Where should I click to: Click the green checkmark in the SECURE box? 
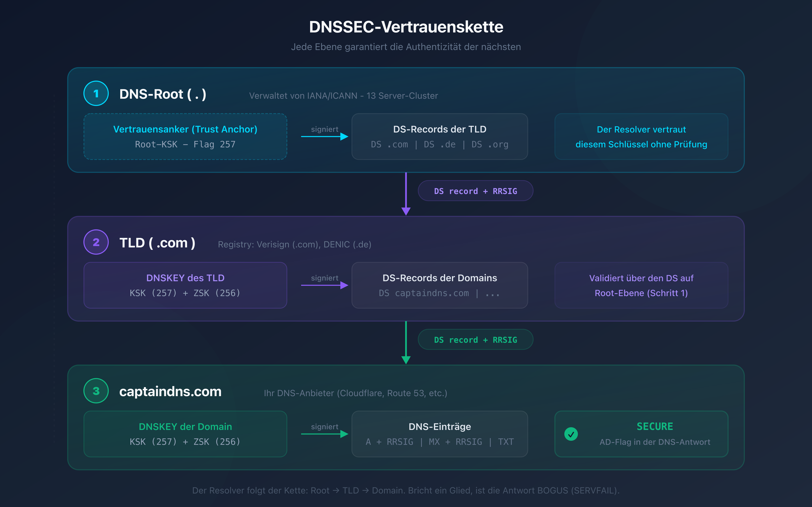571,434
